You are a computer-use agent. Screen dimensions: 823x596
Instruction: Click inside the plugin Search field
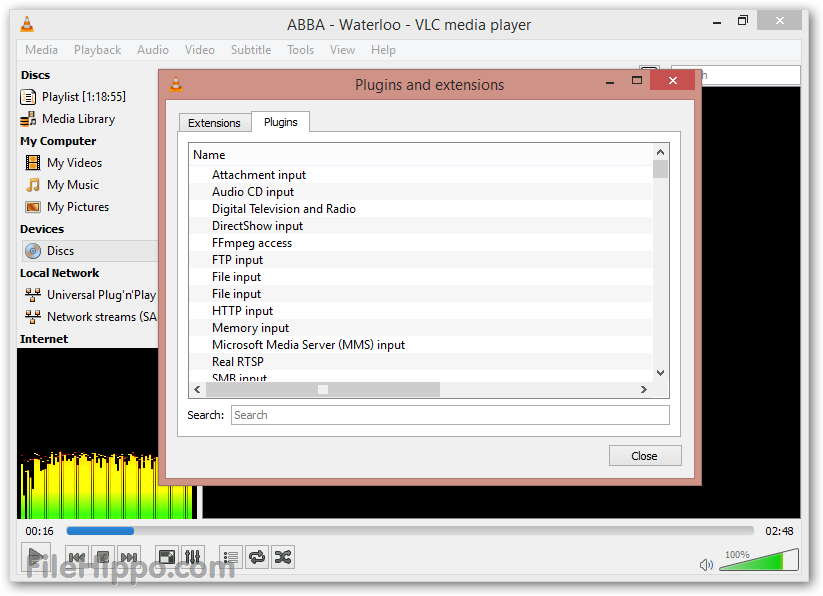pyautogui.click(x=449, y=414)
